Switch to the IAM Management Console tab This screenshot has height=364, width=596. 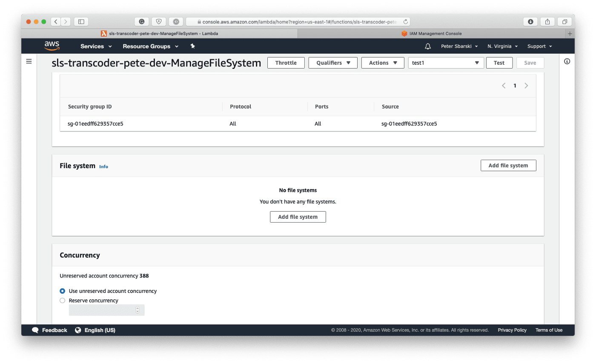tap(432, 33)
